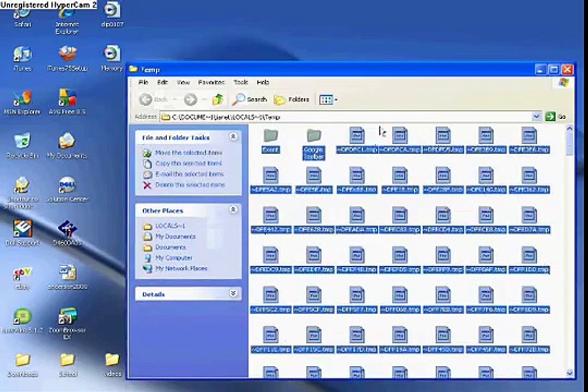Screen dimensions: 588x392
Task: Select the anderson2000 document icon
Action: [x=68, y=278]
